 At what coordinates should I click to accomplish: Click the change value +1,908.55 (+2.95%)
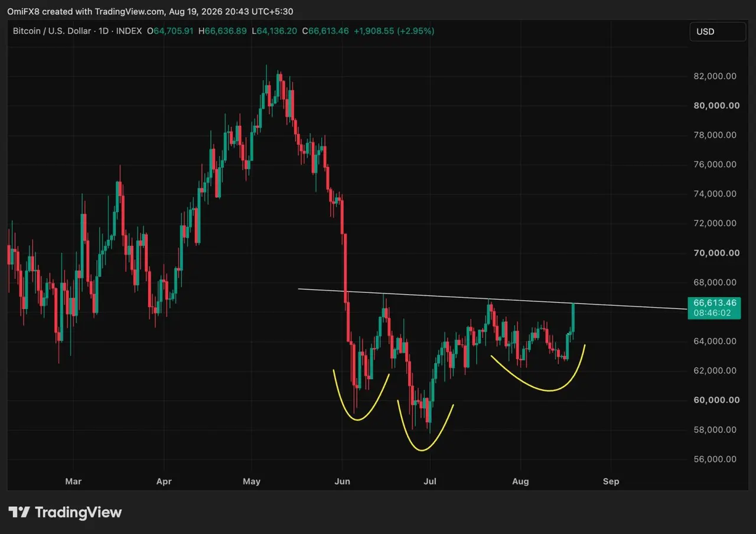tap(394, 30)
